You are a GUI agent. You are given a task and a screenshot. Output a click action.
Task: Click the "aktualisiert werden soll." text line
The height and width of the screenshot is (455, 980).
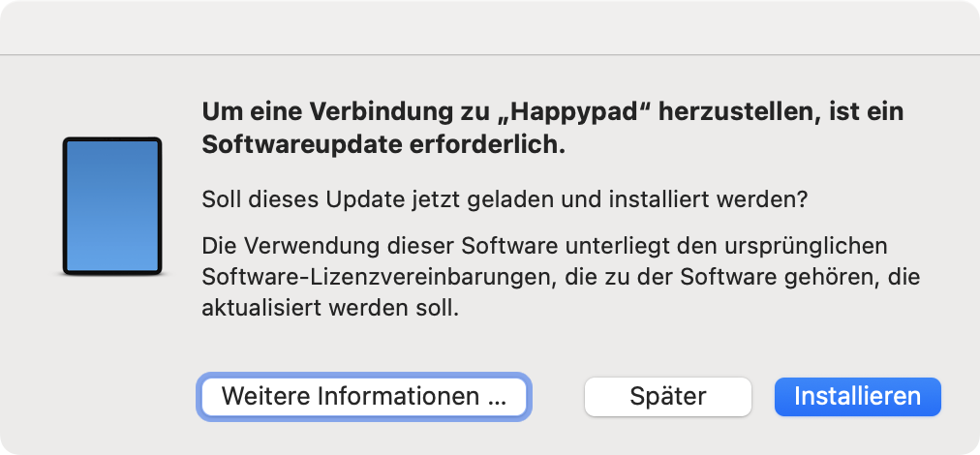328,310
